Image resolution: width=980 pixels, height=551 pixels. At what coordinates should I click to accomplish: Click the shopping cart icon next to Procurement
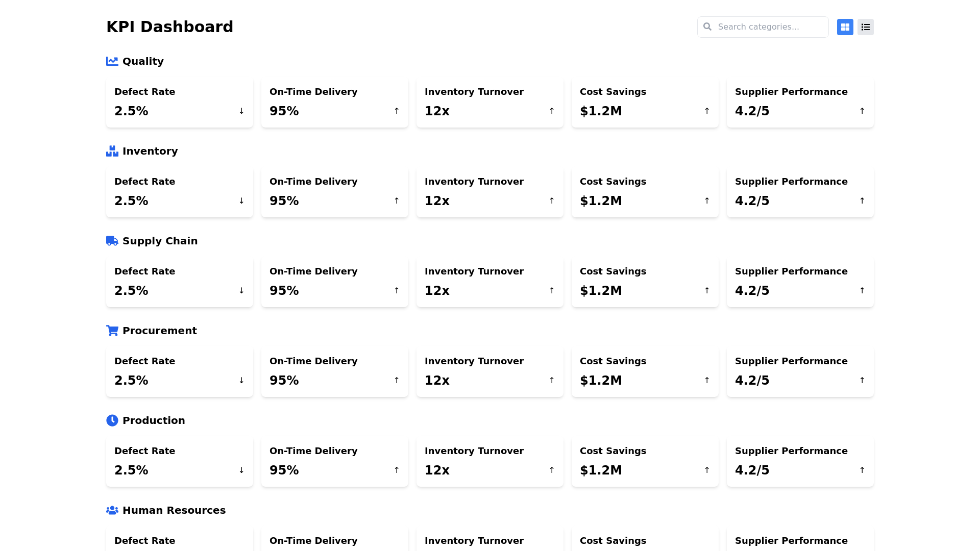tap(112, 331)
